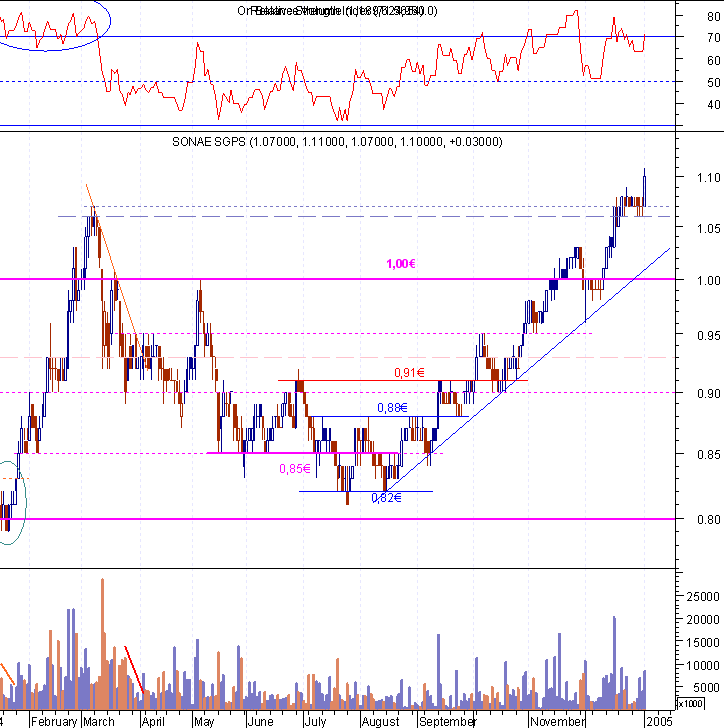Click the 1.00 value on the price axis

[709, 280]
